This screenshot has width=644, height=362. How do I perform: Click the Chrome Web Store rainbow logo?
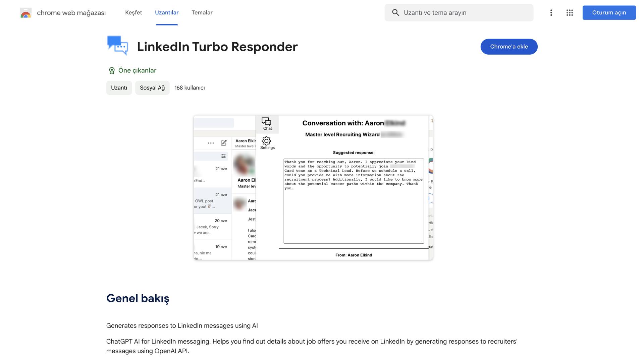(25, 13)
